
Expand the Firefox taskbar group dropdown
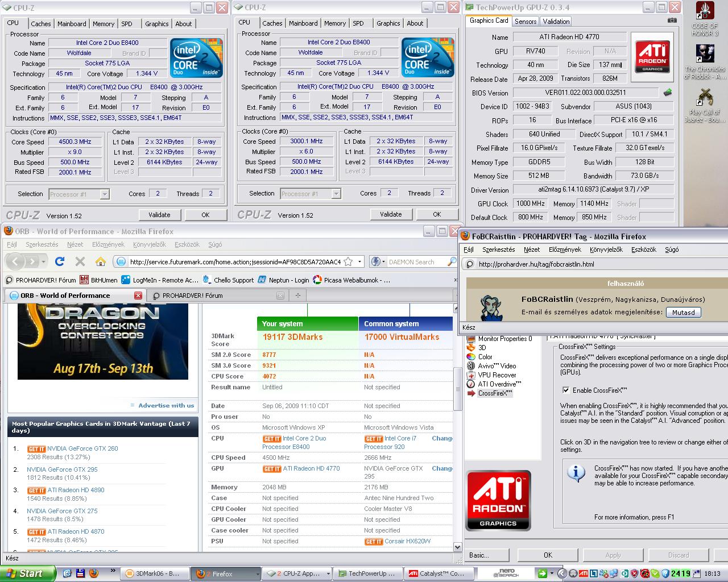257,574
